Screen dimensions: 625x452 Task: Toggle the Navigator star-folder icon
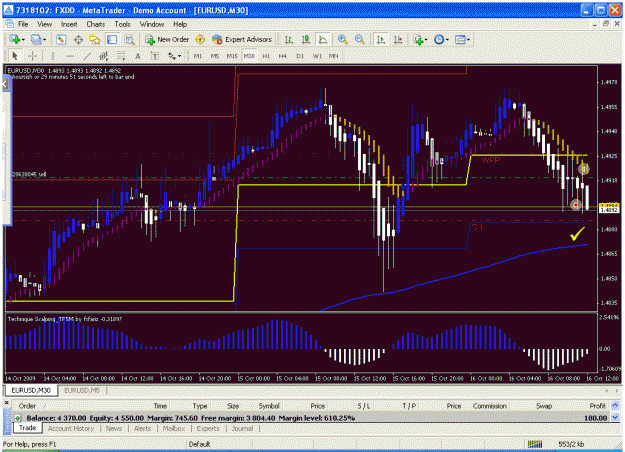point(95,39)
